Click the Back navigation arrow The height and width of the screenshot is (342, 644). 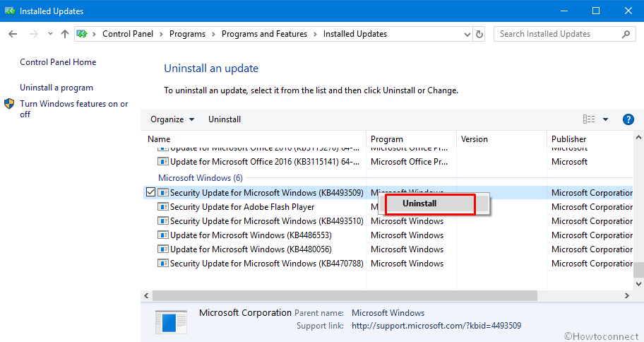click(13, 34)
